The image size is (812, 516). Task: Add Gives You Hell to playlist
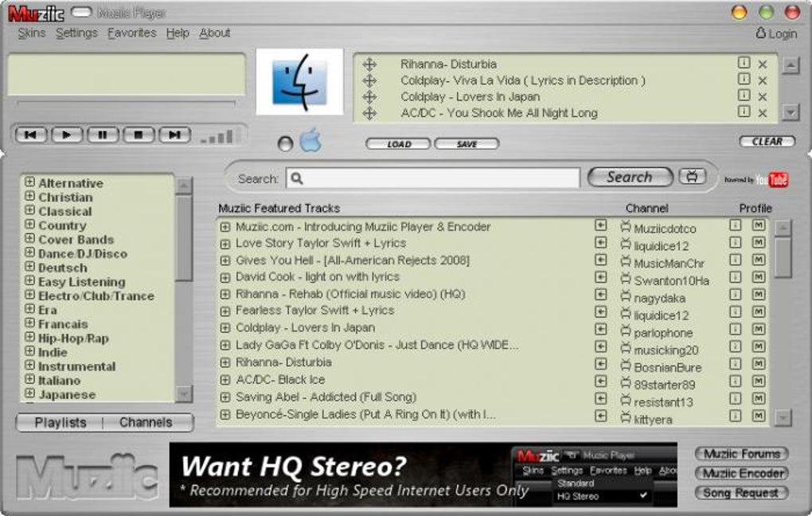[x=601, y=260]
